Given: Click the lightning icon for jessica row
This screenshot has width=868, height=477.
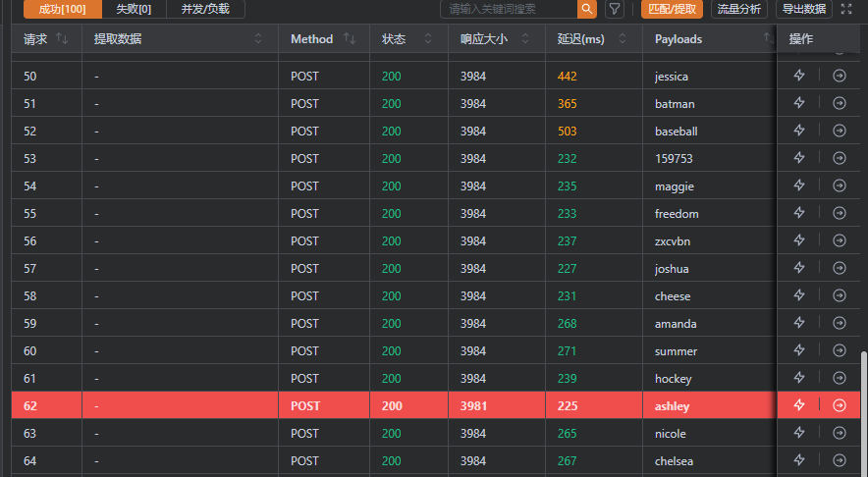Looking at the screenshot, I should tap(799, 76).
